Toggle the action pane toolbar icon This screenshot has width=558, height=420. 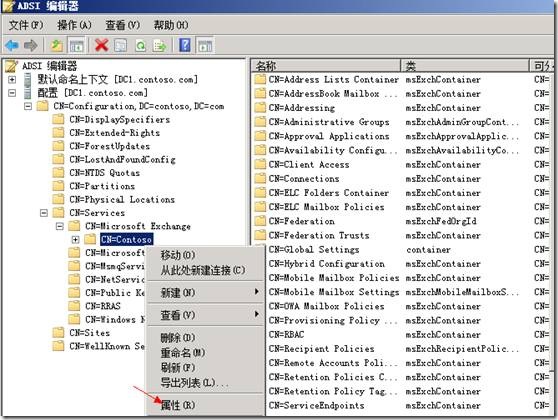(x=205, y=45)
